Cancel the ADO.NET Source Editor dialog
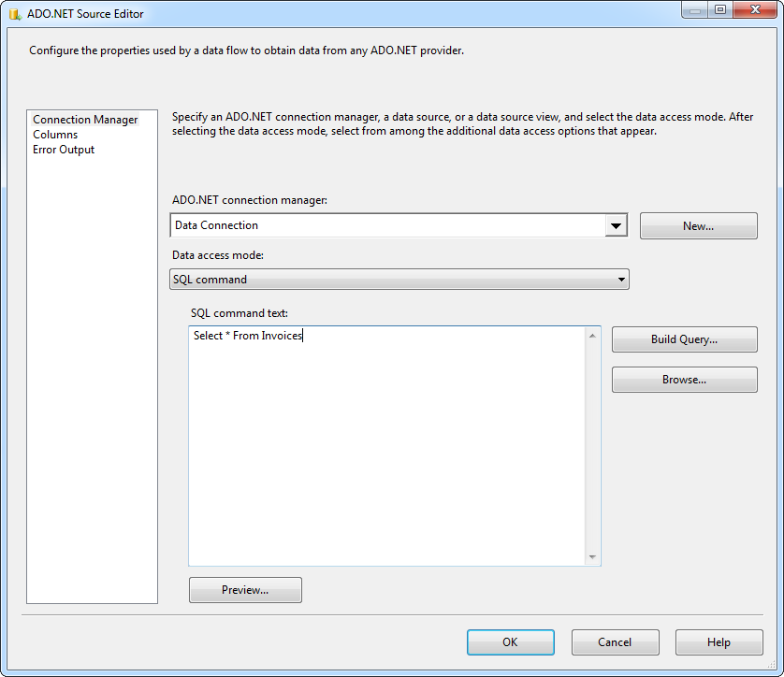The image size is (784, 677). coord(615,642)
